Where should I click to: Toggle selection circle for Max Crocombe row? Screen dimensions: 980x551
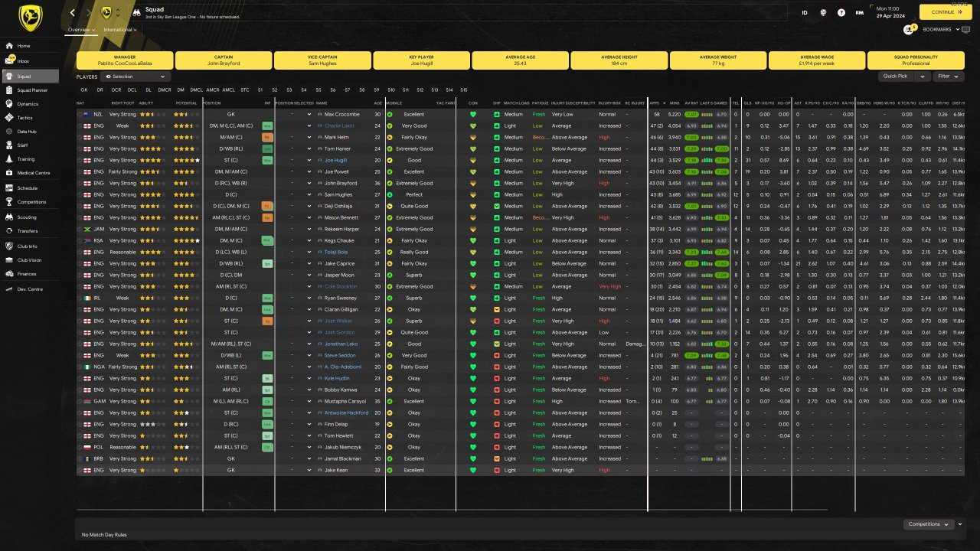tap(80, 114)
